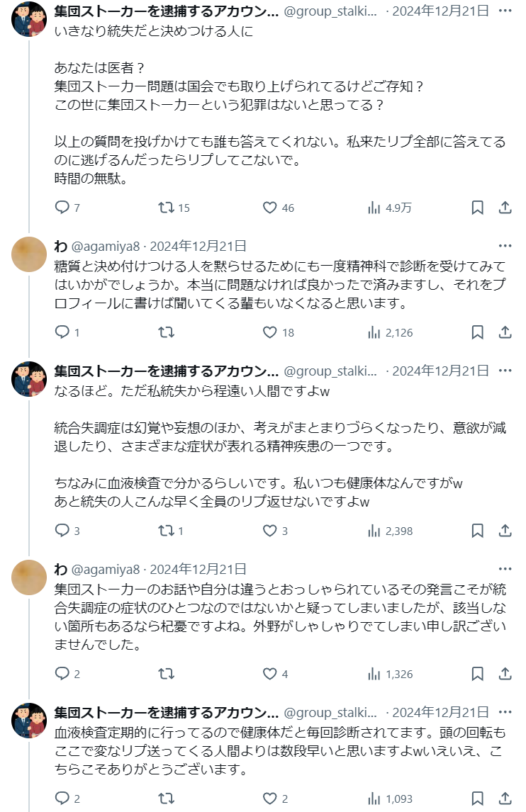526x812 pixels.
Task: Reply to the post with 2,126 views
Action: 62,332
